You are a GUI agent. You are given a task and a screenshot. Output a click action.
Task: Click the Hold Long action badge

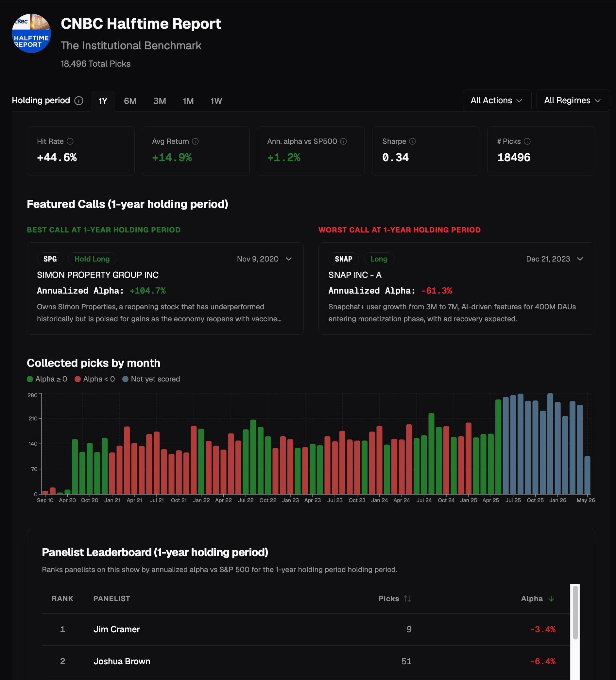tap(92, 259)
